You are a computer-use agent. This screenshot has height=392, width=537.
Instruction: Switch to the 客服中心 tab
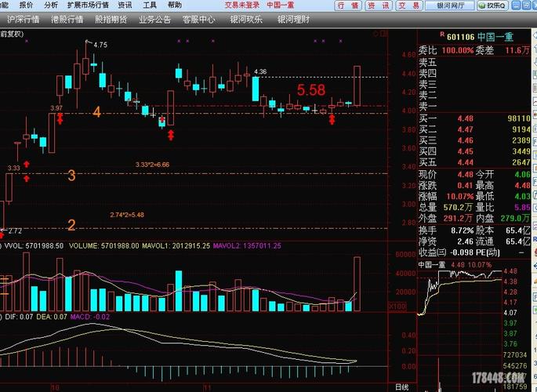click(198, 20)
